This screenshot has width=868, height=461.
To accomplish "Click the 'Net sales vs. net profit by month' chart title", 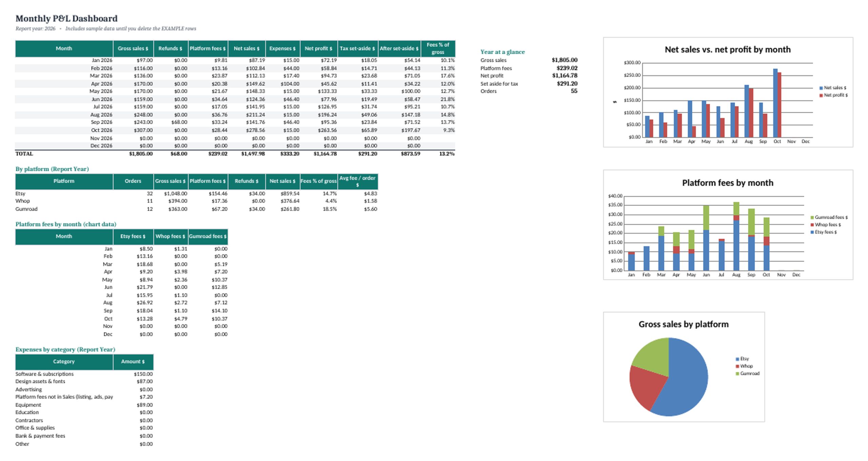I will coord(728,50).
